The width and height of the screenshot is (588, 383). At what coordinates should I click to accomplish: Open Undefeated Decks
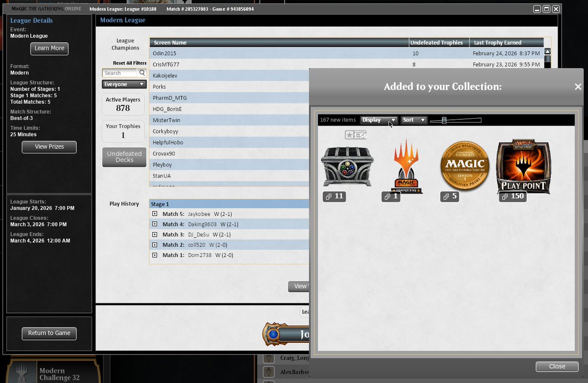124,157
